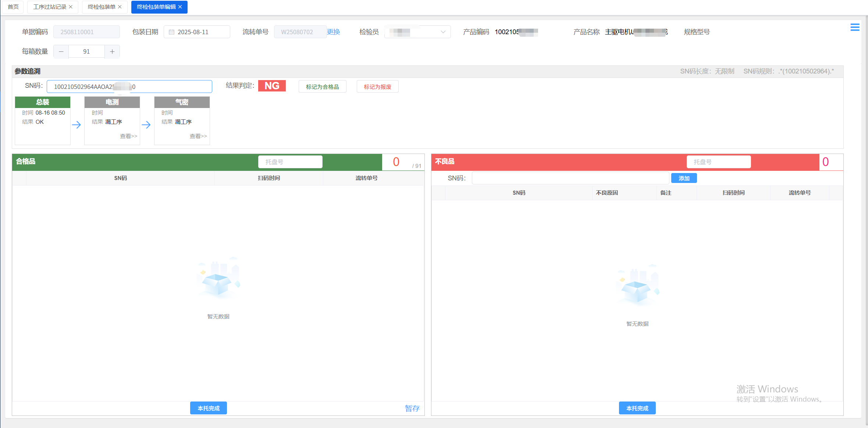Click the 更换 link beside 流转单号

click(333, 32)
